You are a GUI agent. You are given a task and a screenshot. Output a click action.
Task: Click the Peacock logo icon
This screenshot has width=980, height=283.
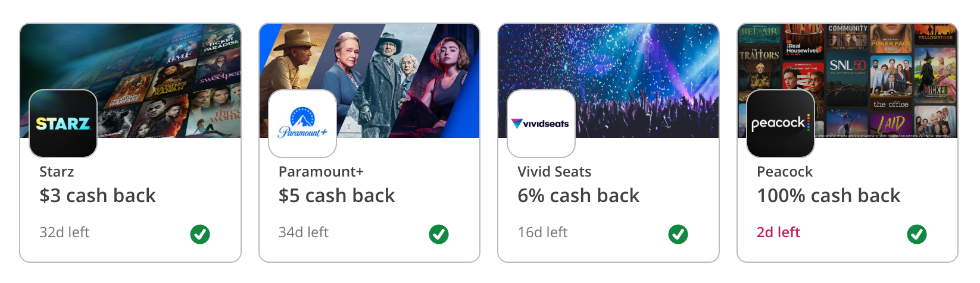pos(781,124)
